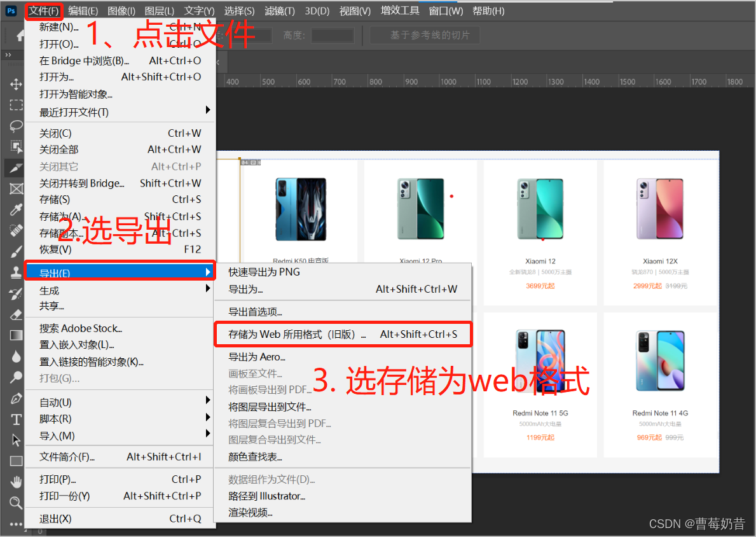Open 导出首选项...
This screenshot has width=756, height=537.
(x=343, y=312)
